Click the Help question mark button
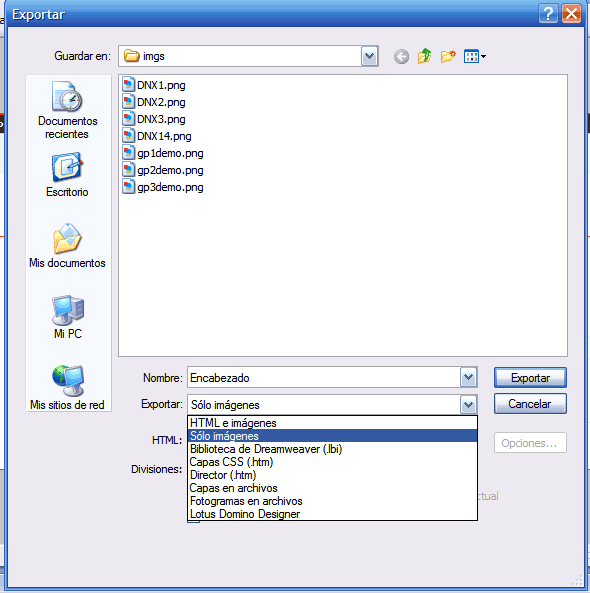 pos(548,14)
